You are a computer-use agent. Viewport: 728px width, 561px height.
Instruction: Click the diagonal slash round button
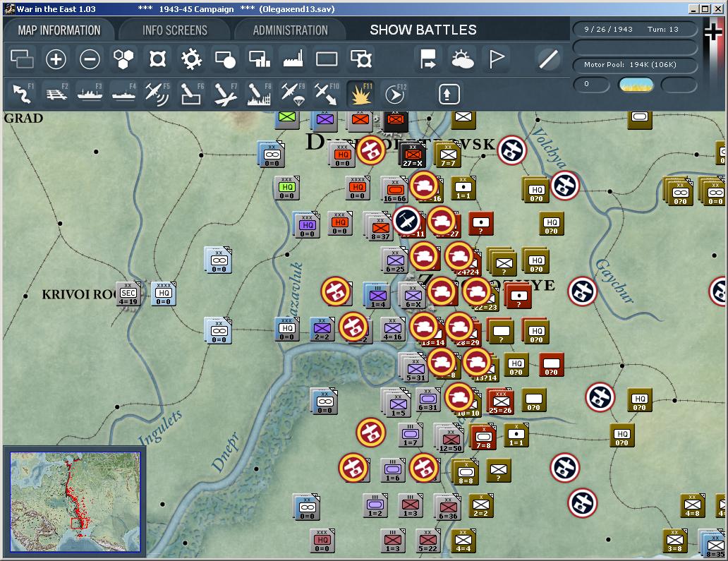pyautogui.click(x=548, y=59)
